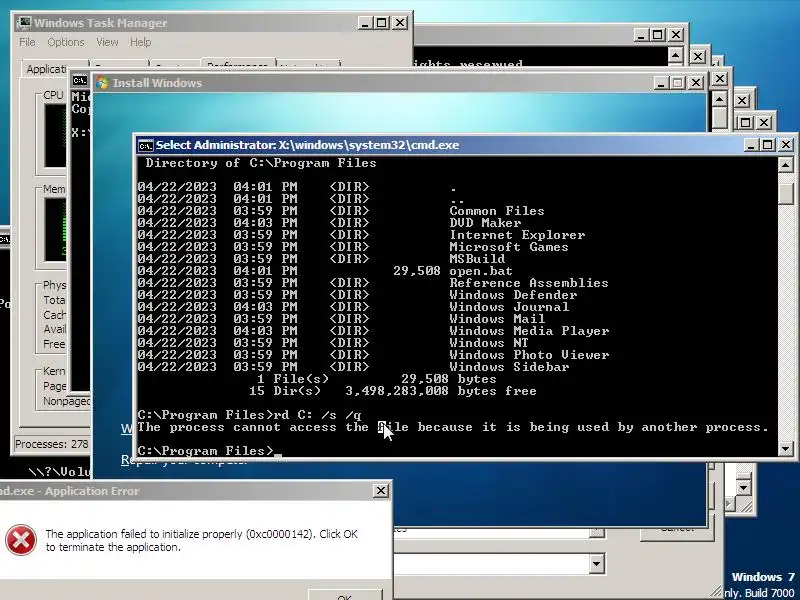
Task: Click the Internet Explorer directory entry
Action: (x=517, y=235)
